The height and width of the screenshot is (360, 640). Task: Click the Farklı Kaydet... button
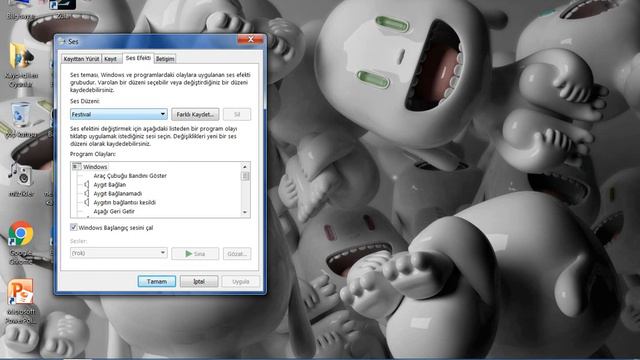pyautogui.click(x=195, y=114)
